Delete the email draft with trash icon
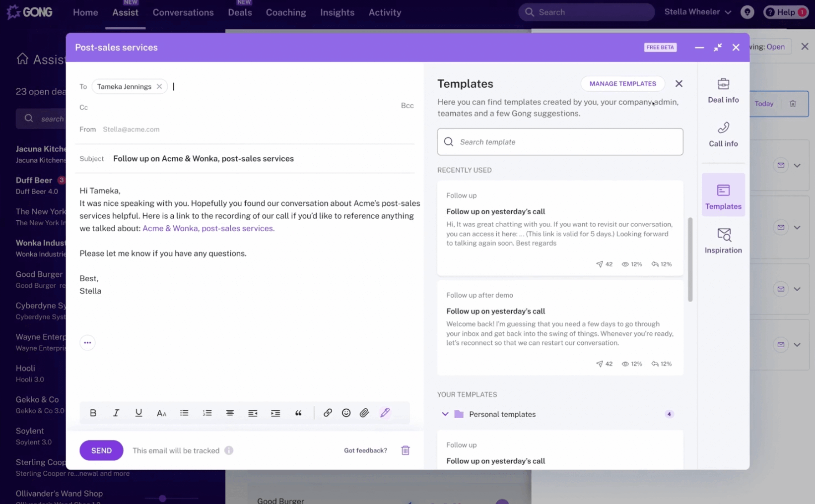This screenshot has height=504, width=815. (406, 450)
